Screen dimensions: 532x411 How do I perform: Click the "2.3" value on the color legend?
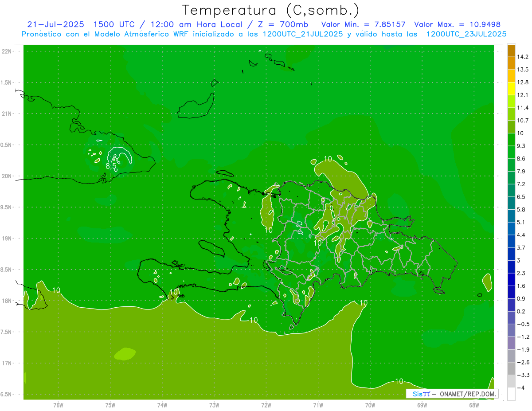[x=521, y=273]
